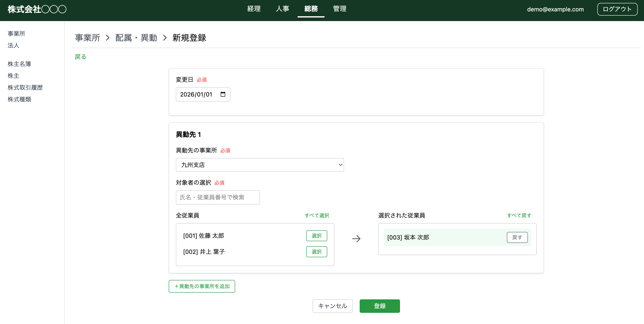Screen dimensions: 644x324
Task: Open the calendar picker on the 変更日 field
Action: (223, 94)
